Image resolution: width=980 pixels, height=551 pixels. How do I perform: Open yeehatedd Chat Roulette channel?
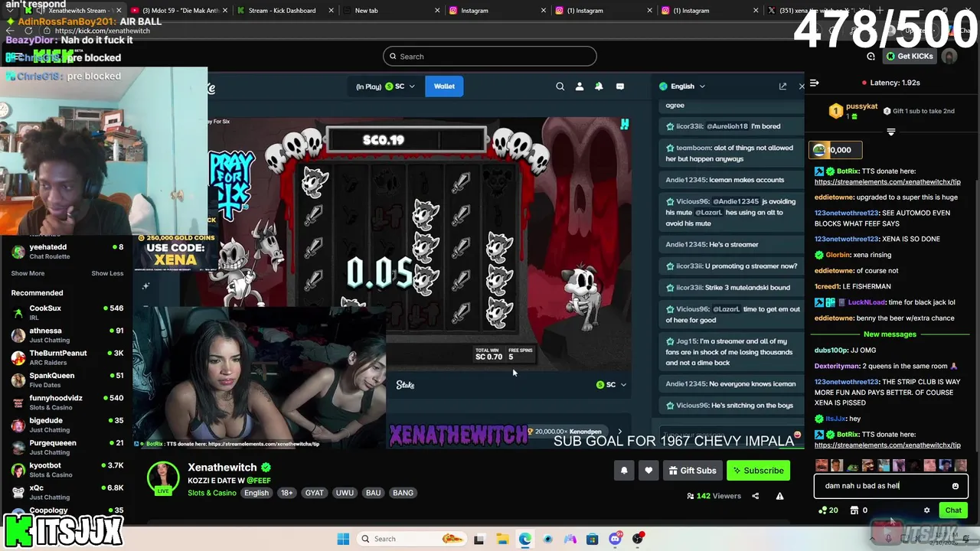pos(66,251)
